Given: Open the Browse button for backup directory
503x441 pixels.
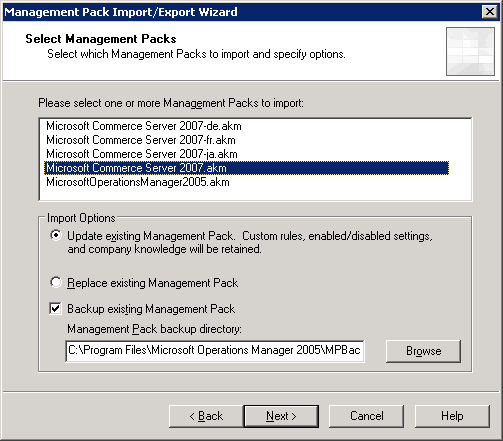Looking at the screenshot, I should [423, 351].
